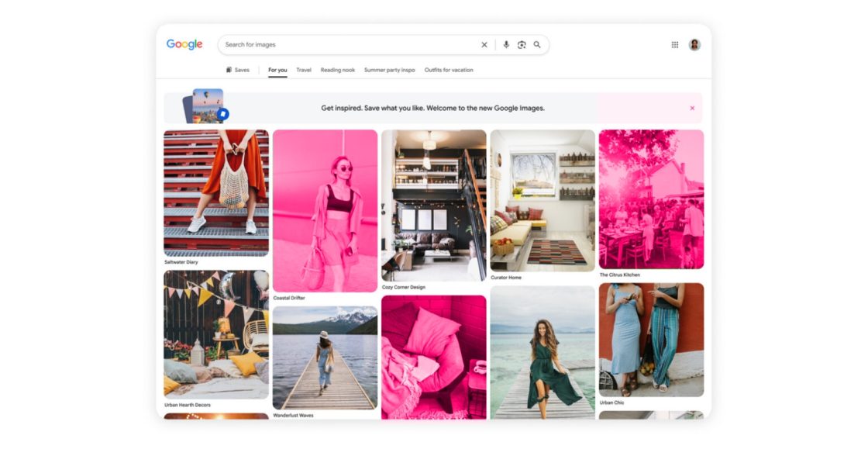Screen dimensions: 868x456
Task: Dismiss the welcome banner with the pink X
Action: [x=692, y=108]
